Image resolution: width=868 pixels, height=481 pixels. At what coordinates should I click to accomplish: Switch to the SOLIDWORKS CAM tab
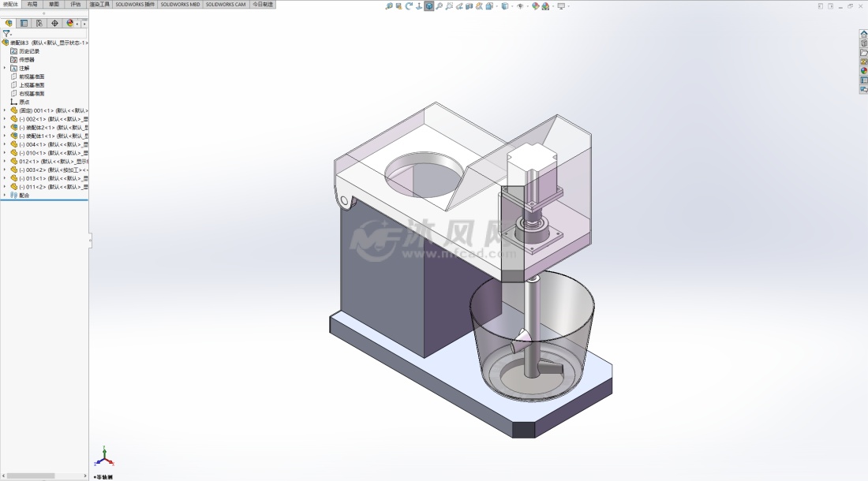click(226, 4)
